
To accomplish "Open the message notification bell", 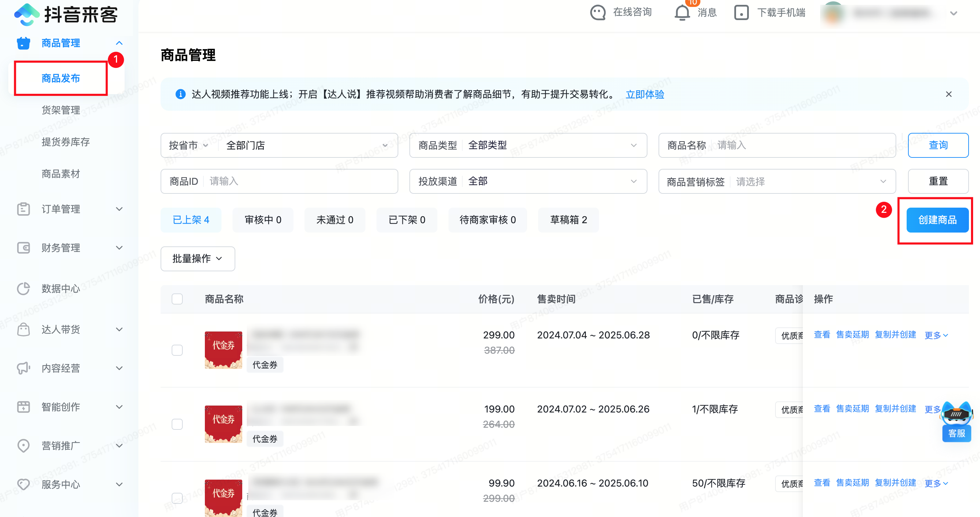I will click(682, 12).
